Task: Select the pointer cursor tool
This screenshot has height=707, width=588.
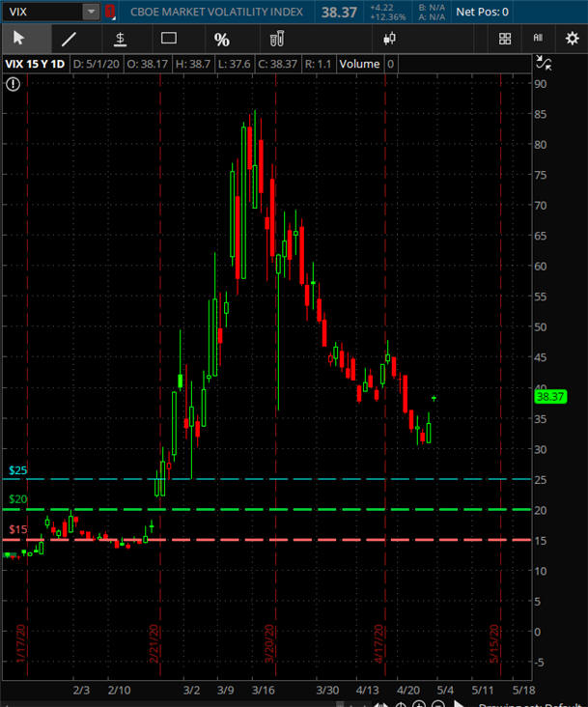Action: [19, 40]
